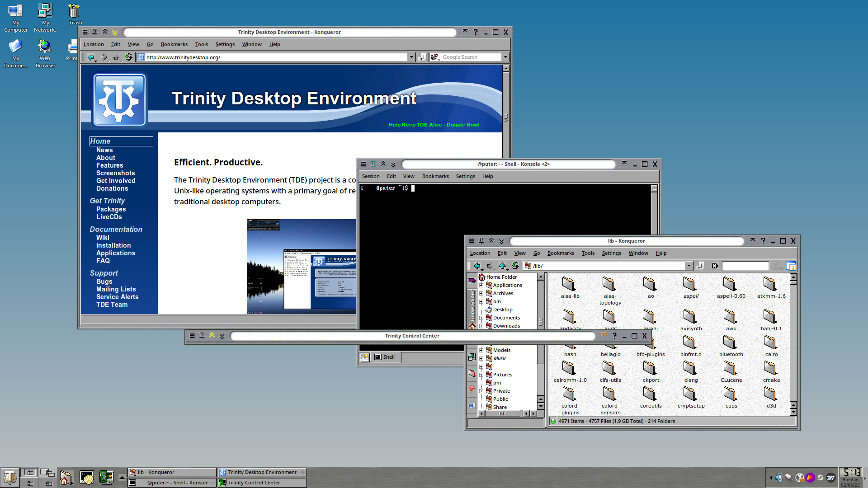Screen dimensions: 868x488
Task: Click the TDE start menu button
Action: click(x=9, y=478)
